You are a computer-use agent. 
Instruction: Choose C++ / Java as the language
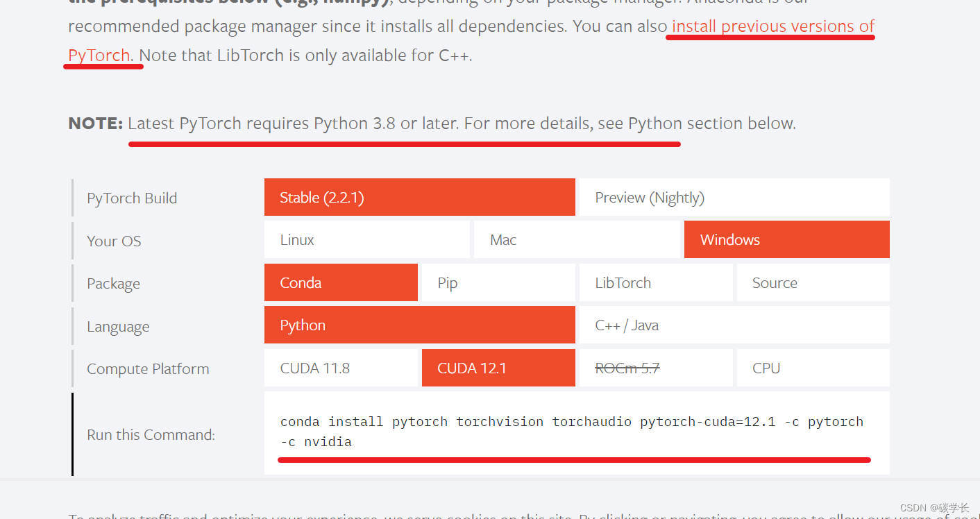point(734,325)
